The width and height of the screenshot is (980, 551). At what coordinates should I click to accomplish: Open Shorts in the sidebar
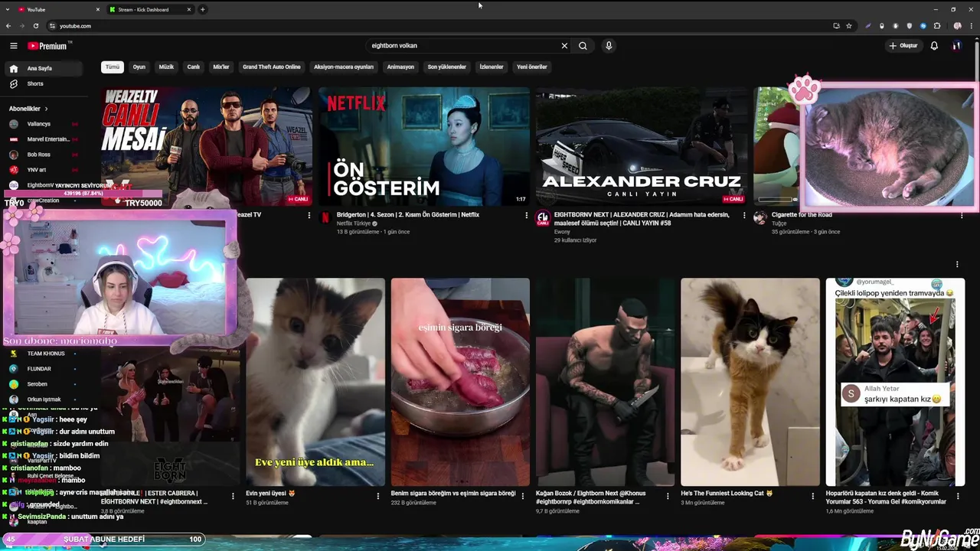[42, 83]
